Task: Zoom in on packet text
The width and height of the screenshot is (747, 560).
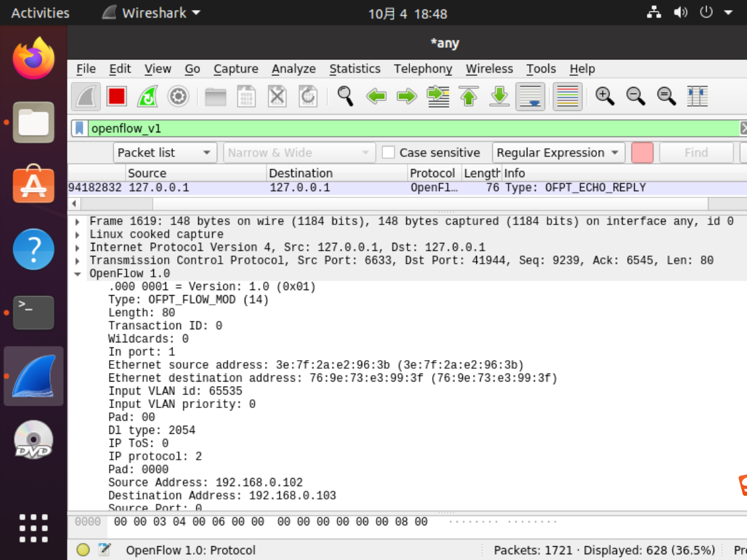Action: 604,96
